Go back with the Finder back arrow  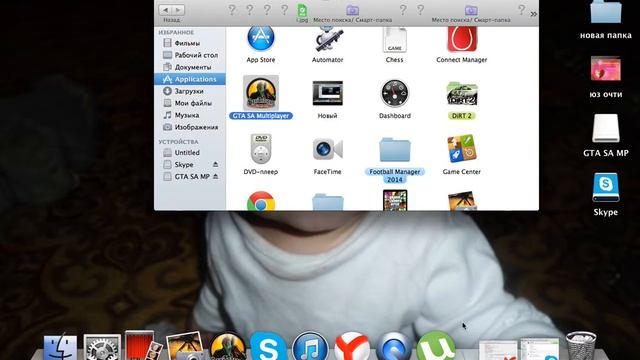[x=165, y=9]
